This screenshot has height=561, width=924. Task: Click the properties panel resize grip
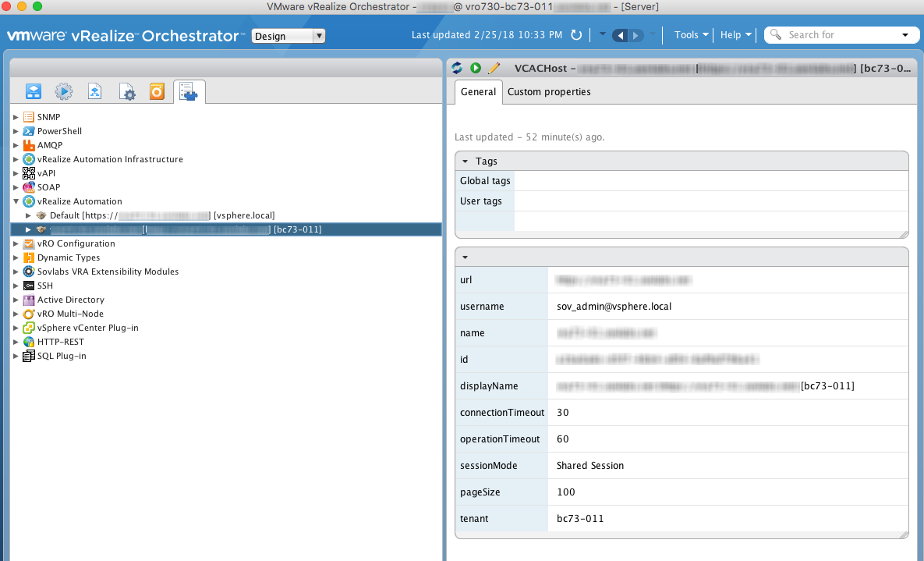[904, 534]
